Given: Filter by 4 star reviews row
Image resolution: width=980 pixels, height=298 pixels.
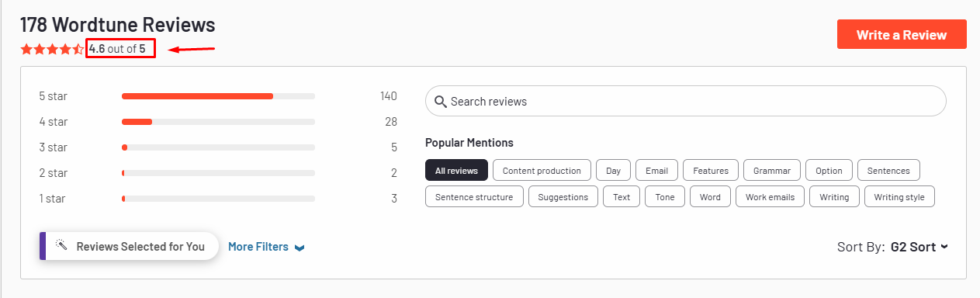Looking at the screenshot, I should pos(218,122).
